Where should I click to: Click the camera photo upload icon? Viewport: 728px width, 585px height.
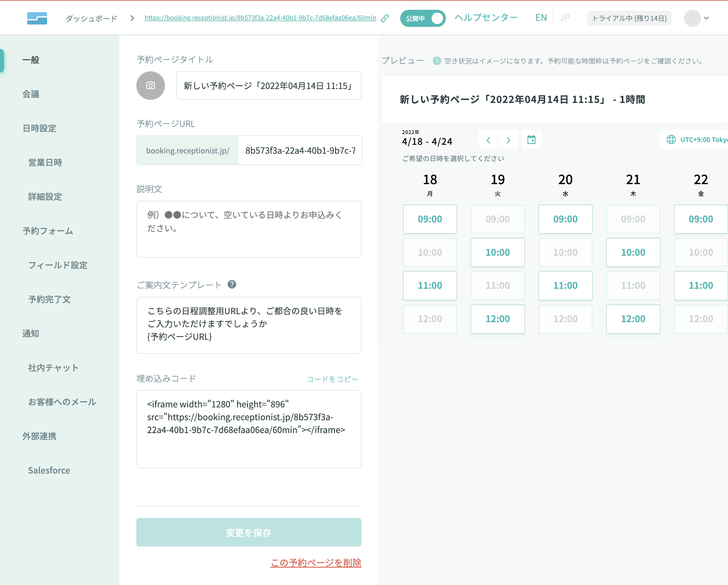150,86
